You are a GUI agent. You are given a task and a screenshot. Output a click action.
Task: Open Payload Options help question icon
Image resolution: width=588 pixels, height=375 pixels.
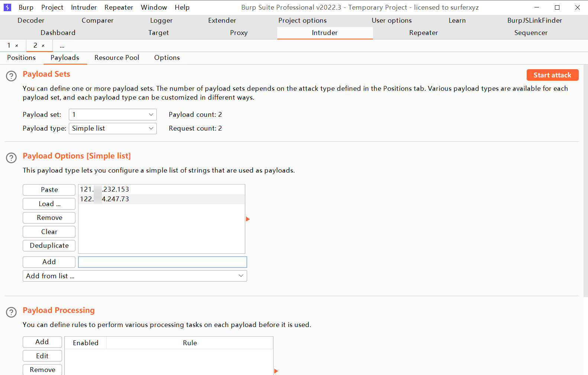click(x=12, y=158)
